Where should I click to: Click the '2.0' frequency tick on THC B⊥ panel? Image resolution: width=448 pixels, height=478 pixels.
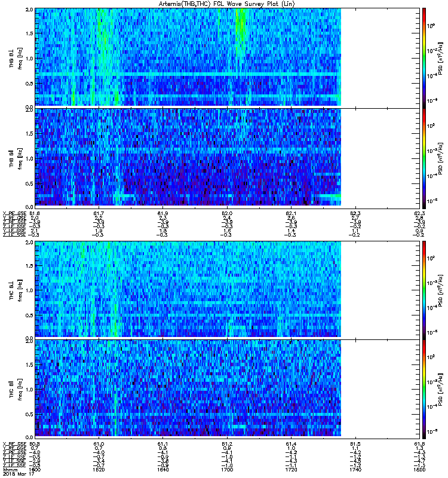coord(29,243)
